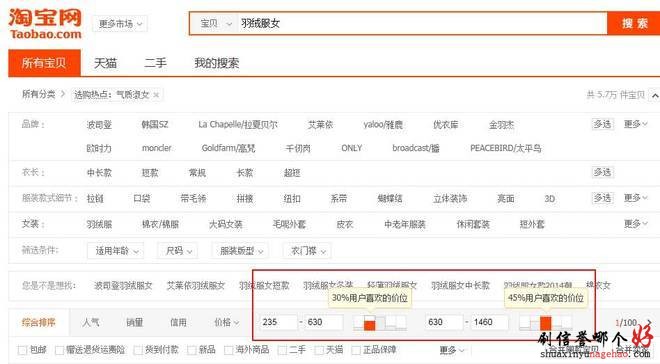Check the 二手 filter checkbox
The image size is (660, 364).
(282, 350)
